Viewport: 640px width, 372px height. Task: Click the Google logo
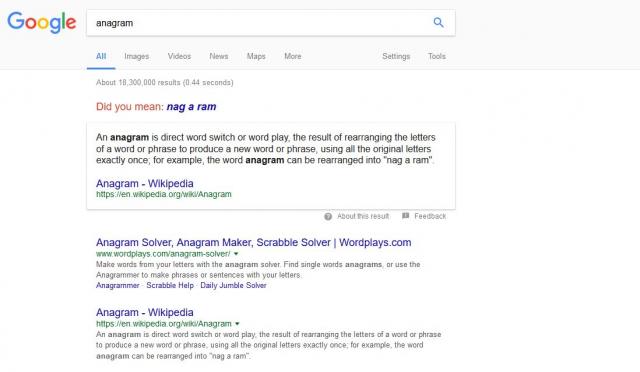(42, 22)
